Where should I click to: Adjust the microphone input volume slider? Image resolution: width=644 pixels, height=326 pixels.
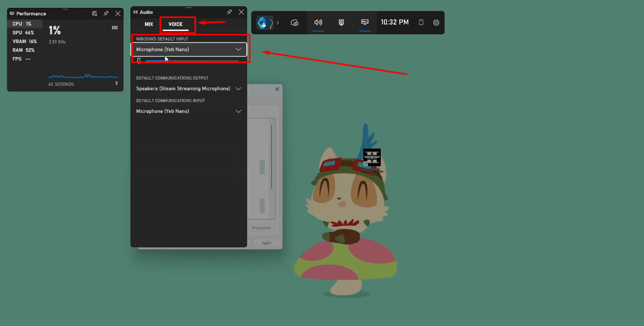point(192,61)
